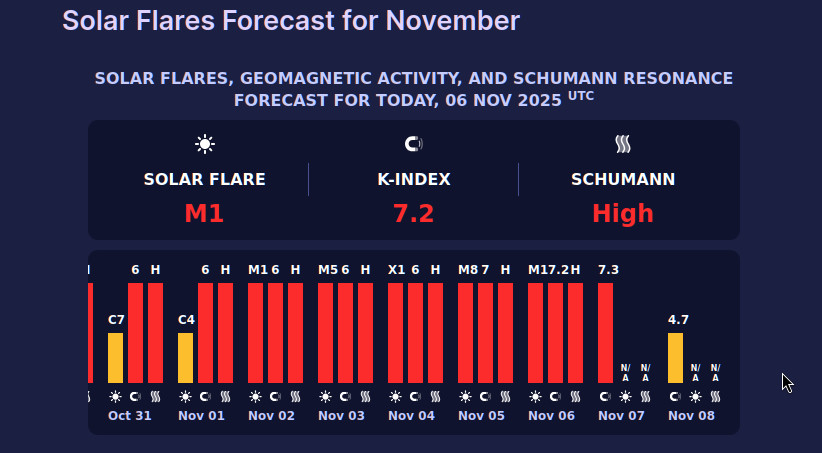The height and width of the screenshot is (453, 822).
Task: Select the red X1 flare bar
Action: (395, 332)
